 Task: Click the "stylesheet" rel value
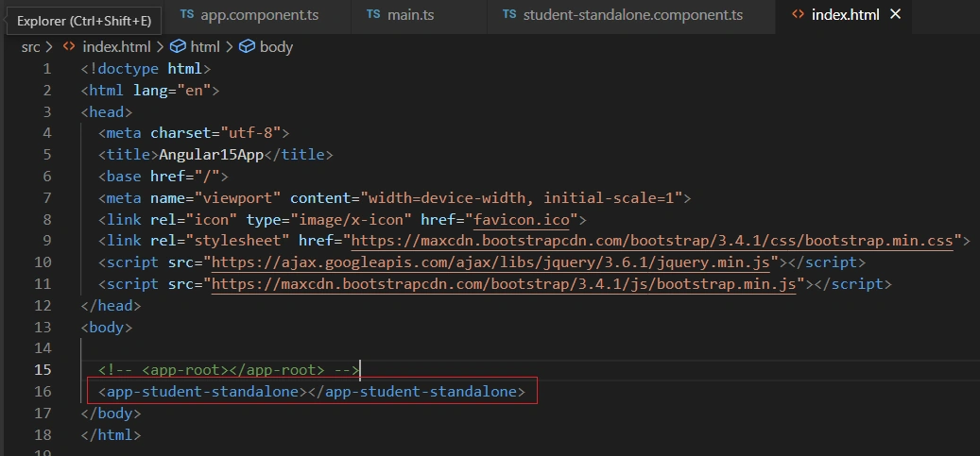pos(237,241)
